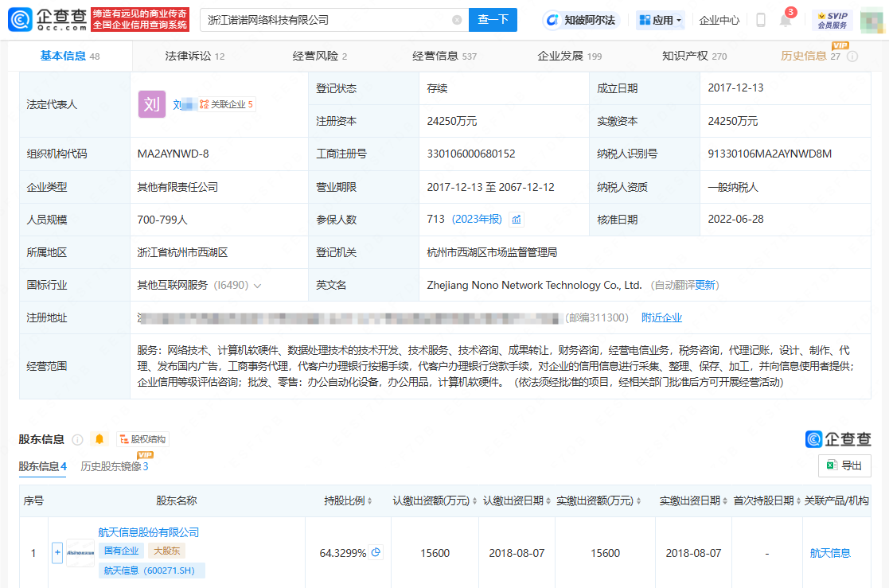This screenshot has width=889, height=588.
Task: Click orange bell icon beside 股东信息
Action: [x=99, y=439]
